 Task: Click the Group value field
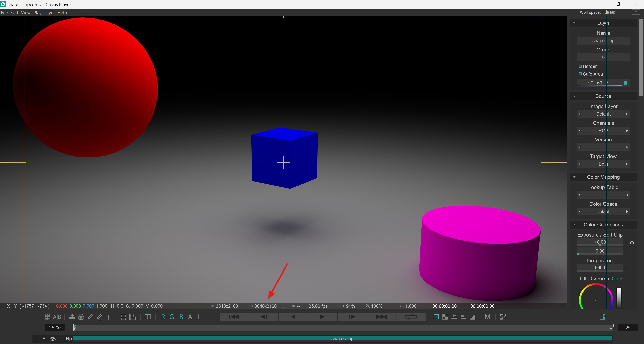(x=603, y=57)
